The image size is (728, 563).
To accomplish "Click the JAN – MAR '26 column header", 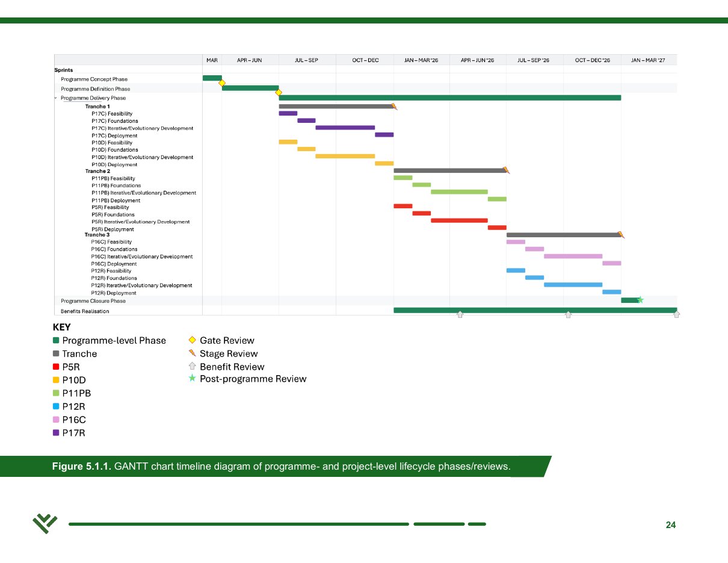I will point(422,60).
